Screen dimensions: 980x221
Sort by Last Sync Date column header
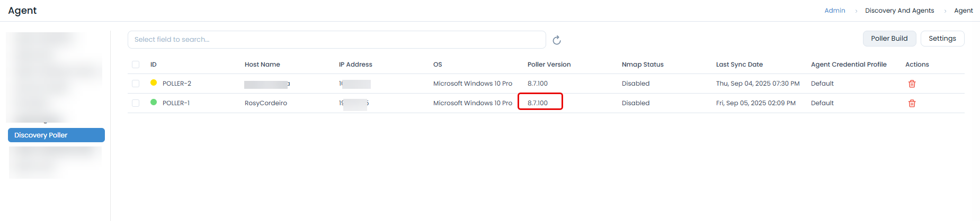(x=739, y=65)
